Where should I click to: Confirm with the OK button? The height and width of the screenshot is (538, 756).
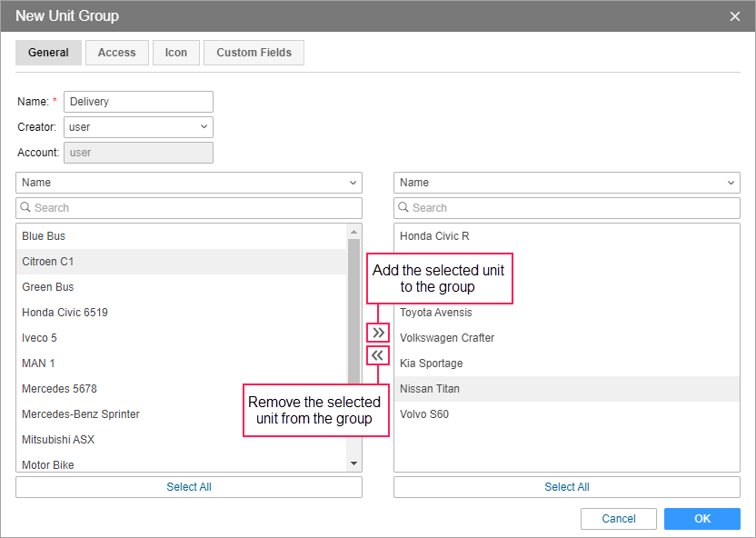702,519
